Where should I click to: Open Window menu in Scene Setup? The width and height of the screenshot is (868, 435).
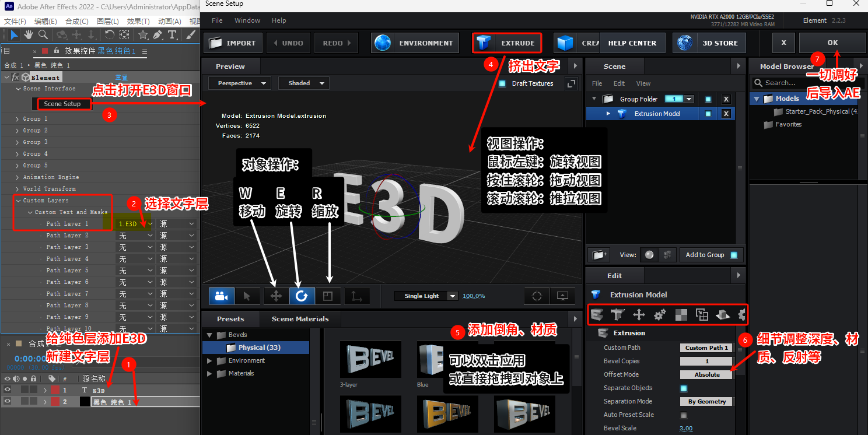(x=247, y=20)
